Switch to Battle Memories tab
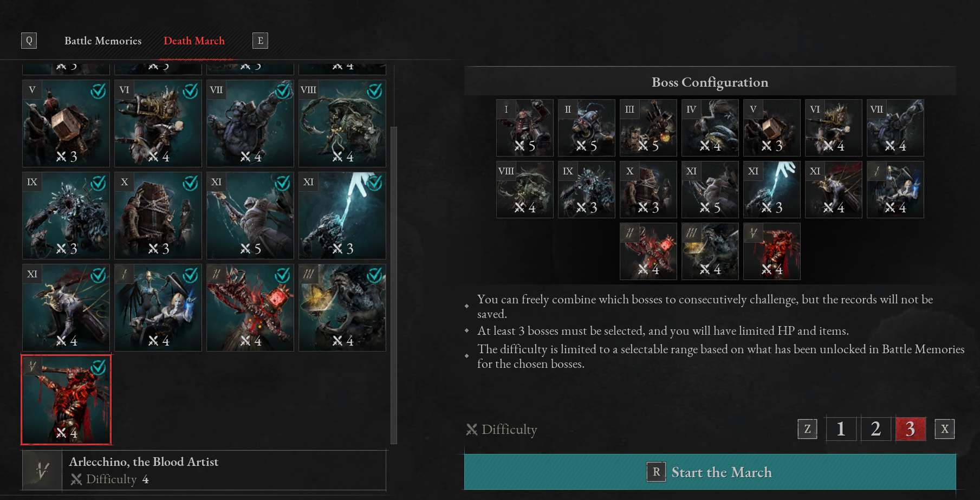The image size is (980, 500). point(103,41)
